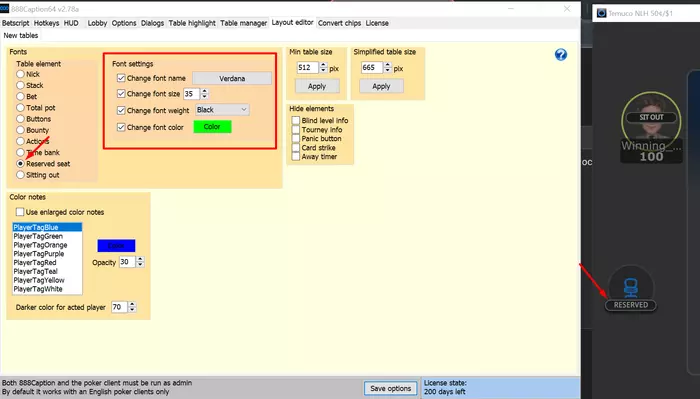The height and width of the screenshot is (399, 700).
Task: Check Blind level info hide option
Action: (296, 121)
